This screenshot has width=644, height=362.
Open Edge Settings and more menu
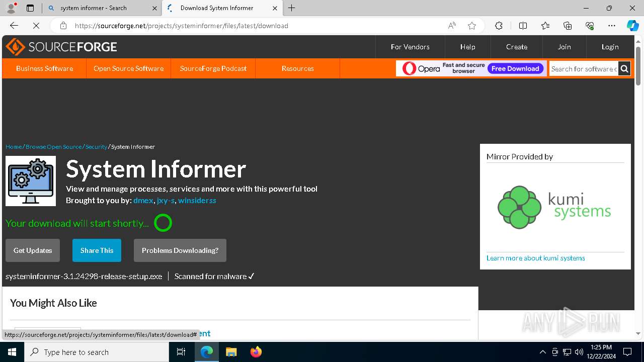pos(612,26)
